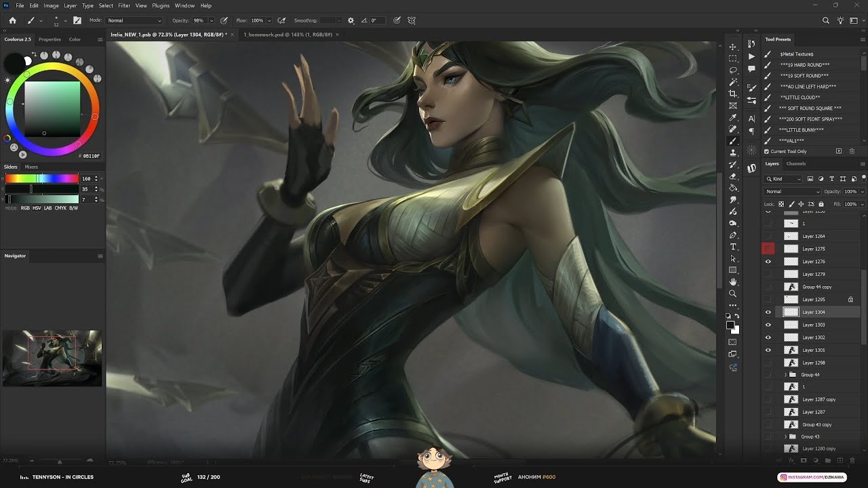The width and height of the screenshot is (868, 488).
Task: Open the Filter menu
Action: coord(124,5)
